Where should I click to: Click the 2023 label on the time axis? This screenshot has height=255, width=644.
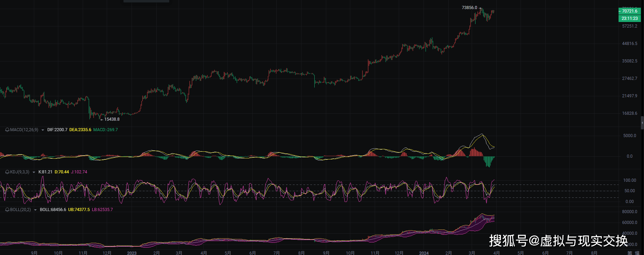point(132,253)
